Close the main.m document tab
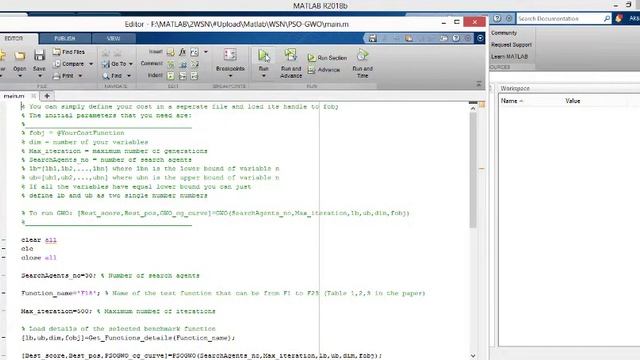Image resolution: width=640 pixels, height=360 pixels. (33, 96)
